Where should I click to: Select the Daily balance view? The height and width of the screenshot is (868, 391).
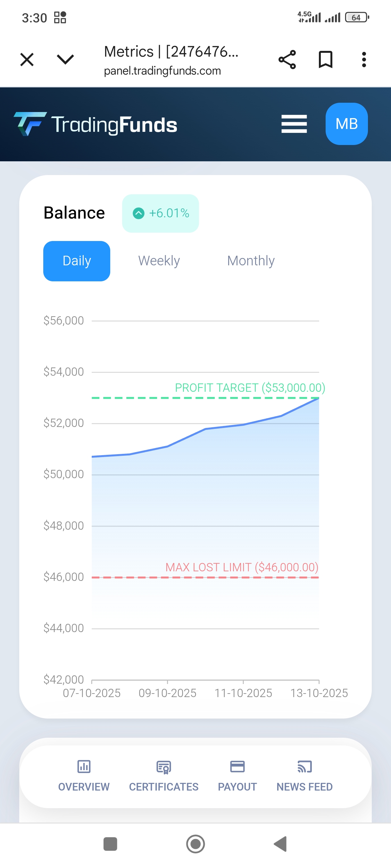77,261
